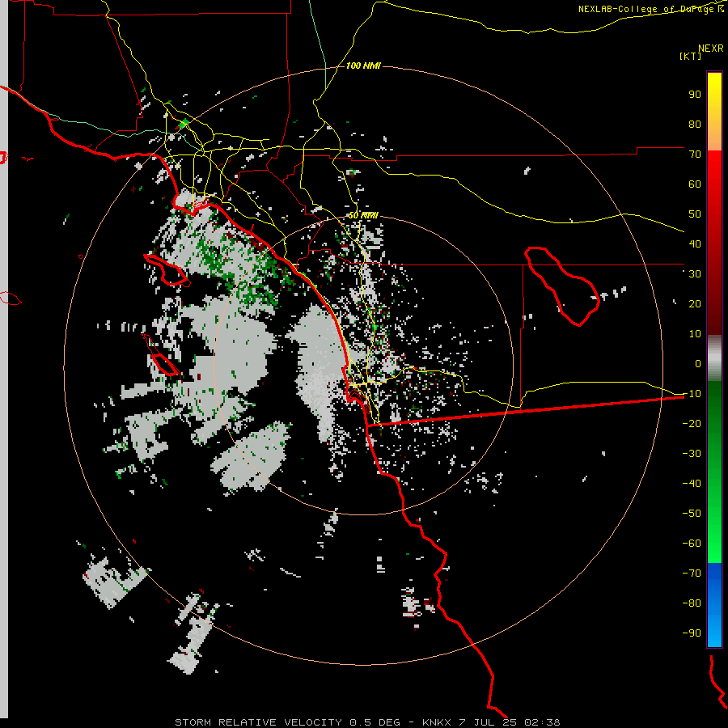
Task: Click the 0 value on the velocity scale
Action: 698,363
